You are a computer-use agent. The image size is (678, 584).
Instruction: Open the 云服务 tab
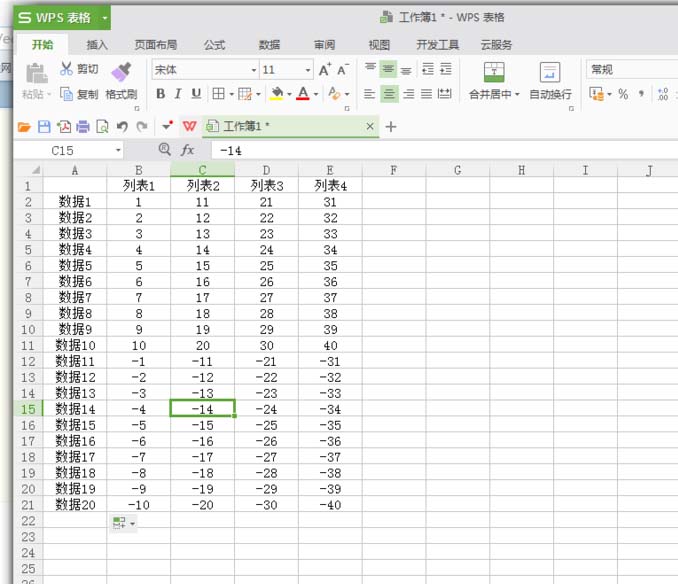coord(496,45)
